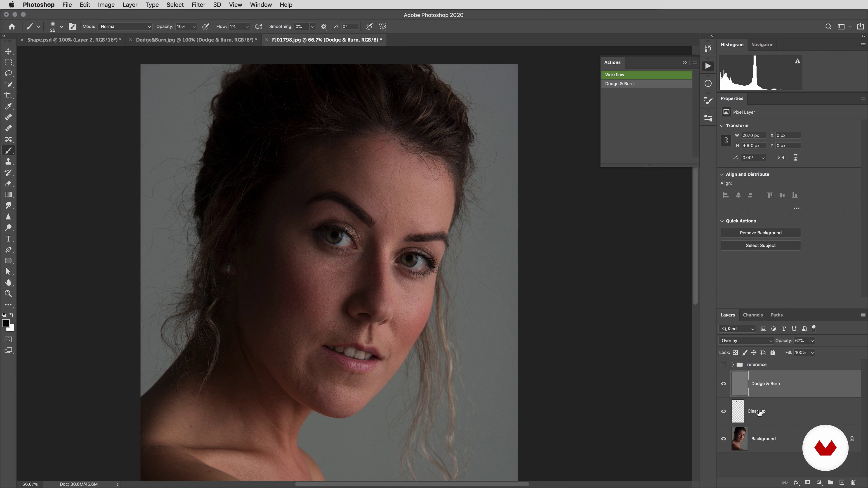Delete layer using trash icon
Image resolution: width=868 pixels, height=488 pixels.
click(853, 482)
